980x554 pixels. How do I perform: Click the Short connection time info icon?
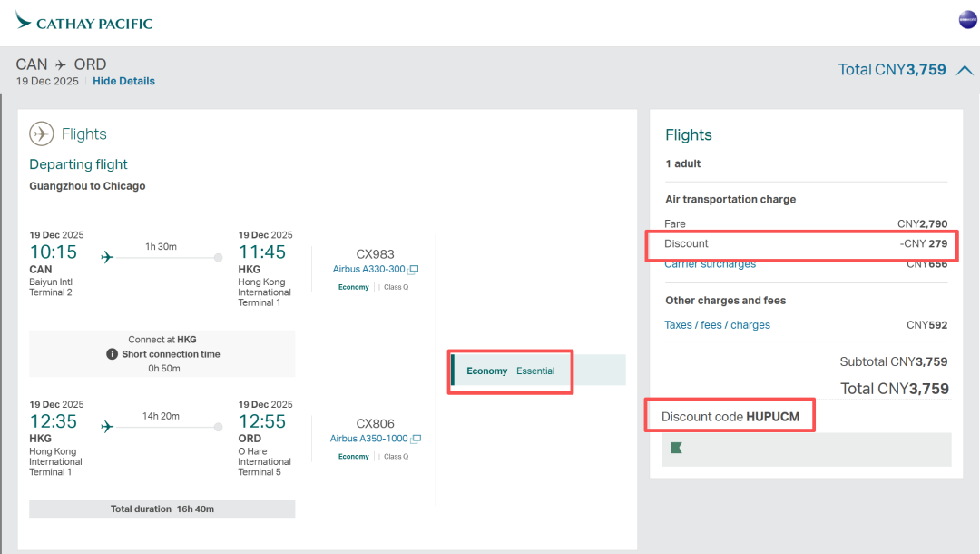click(112, 354)
